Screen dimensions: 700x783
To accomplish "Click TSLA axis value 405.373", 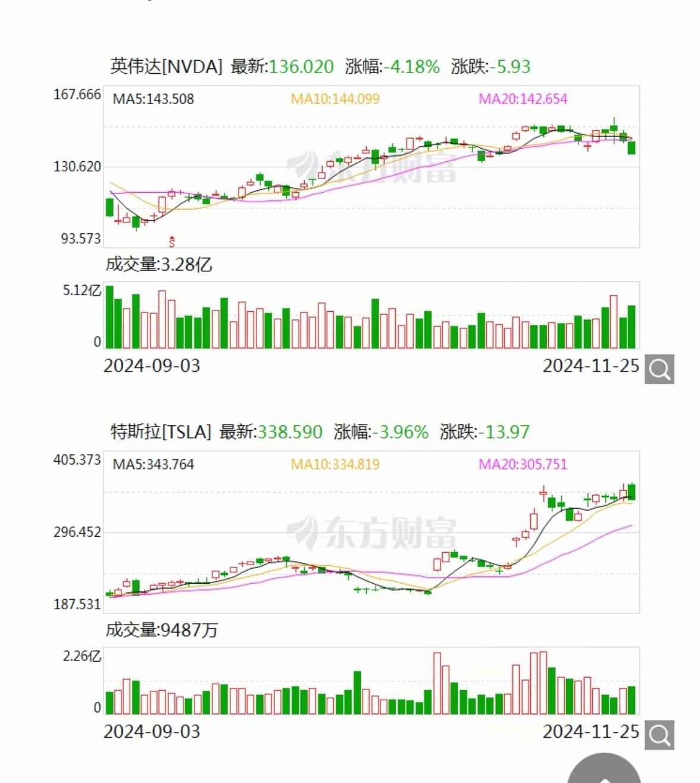I will [77, 460].
